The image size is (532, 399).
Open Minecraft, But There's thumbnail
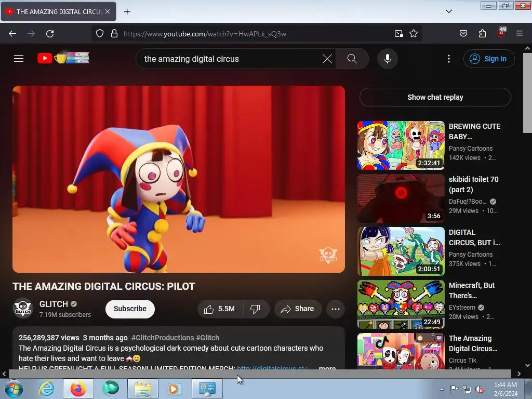tap(401, 304)
